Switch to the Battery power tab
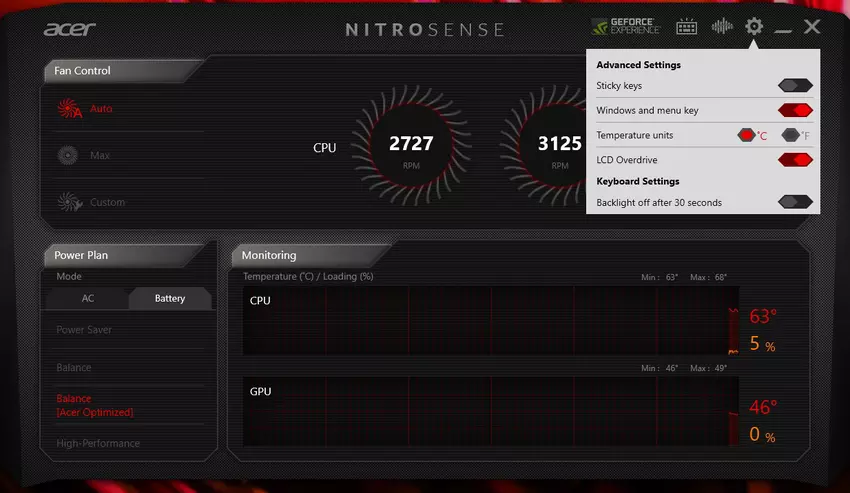Image resolution: width=850 pixels, height=493 pixels. pos(169,298)
